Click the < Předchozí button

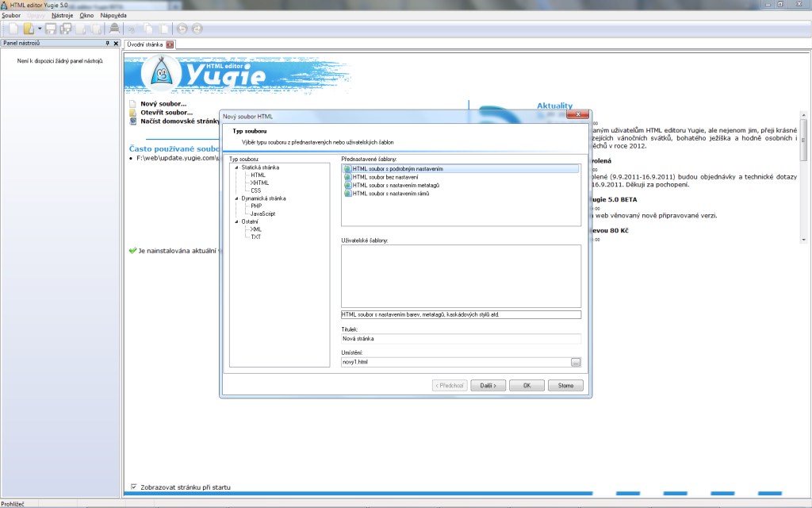click(450, 386)
